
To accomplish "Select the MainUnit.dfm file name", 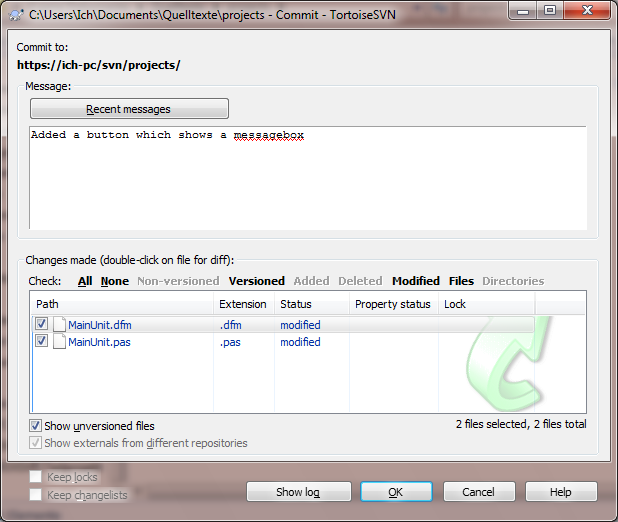I will pos(100,325).
